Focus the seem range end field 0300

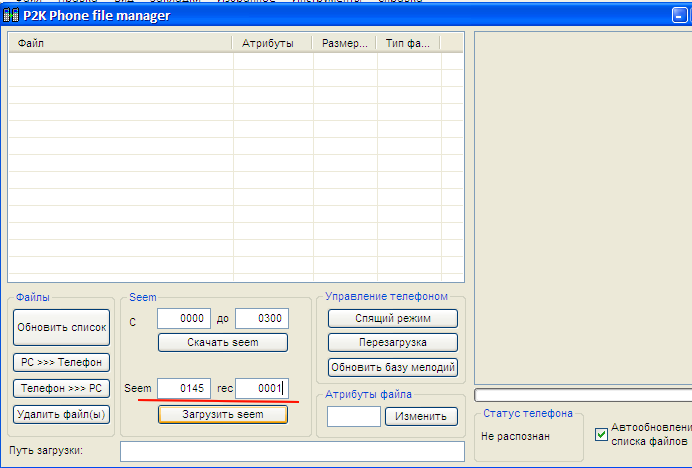pyautogui.click(x=262, y=318)
